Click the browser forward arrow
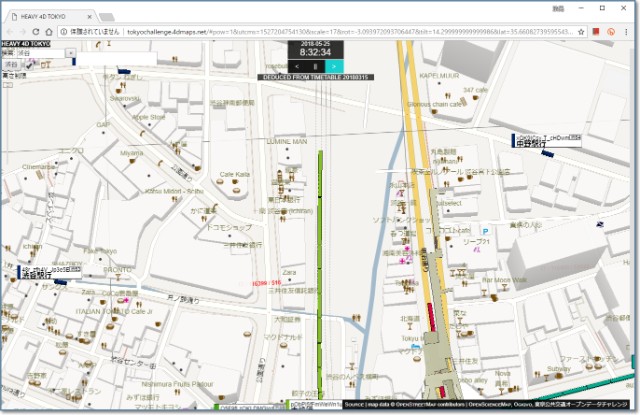 tap(29, 32)
